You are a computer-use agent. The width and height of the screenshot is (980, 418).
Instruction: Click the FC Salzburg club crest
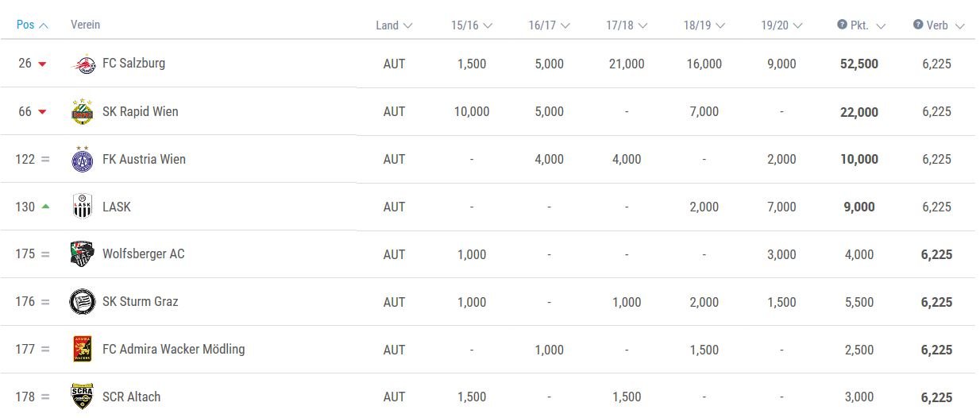83,64
